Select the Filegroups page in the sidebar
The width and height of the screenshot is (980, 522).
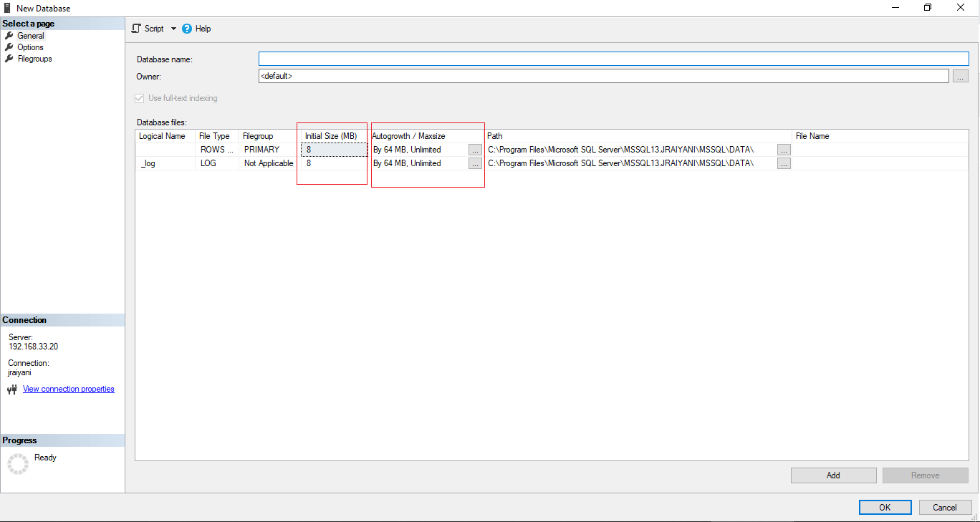[33, 58]
